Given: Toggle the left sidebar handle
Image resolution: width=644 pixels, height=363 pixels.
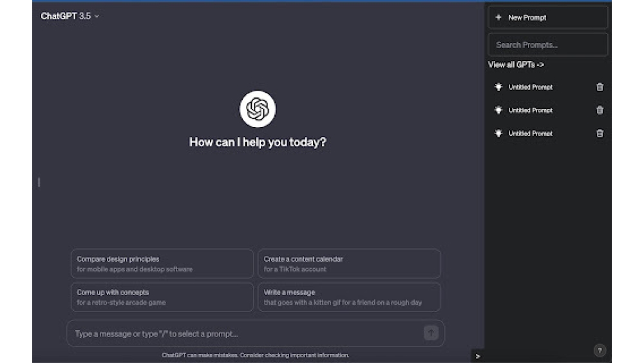Looking at the screenshot, I should (x=39, y=182).
